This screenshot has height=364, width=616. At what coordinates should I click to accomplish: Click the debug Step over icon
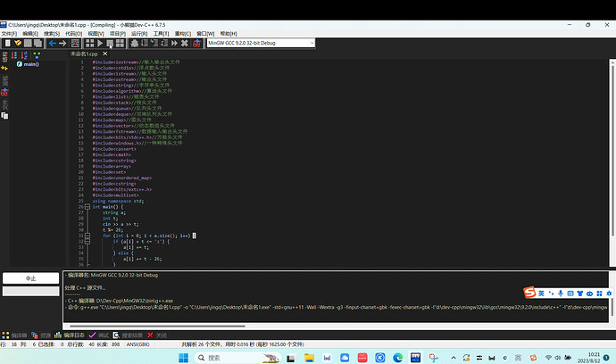click(x=145, y=43)
